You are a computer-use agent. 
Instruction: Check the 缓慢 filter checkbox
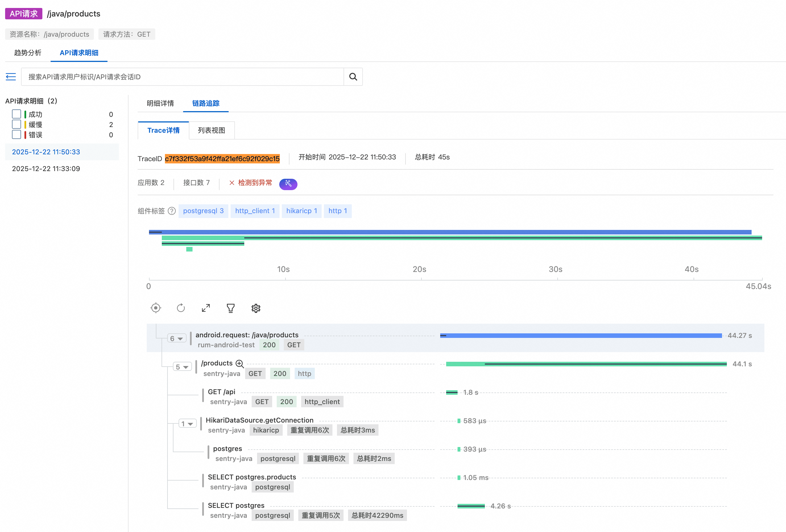point(16,124)
